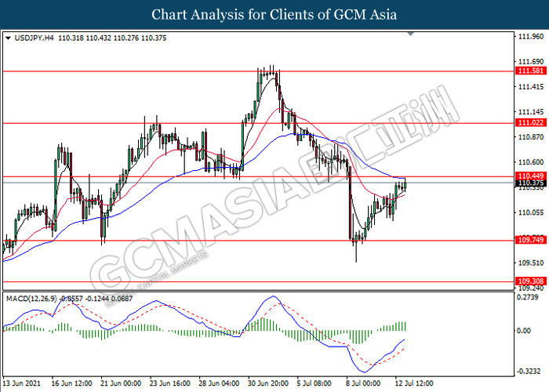This screenshot has width=549, height=392.
Task: Click the 111.690 price scale value
Action: pyautogui.click(x=531, y=62)
